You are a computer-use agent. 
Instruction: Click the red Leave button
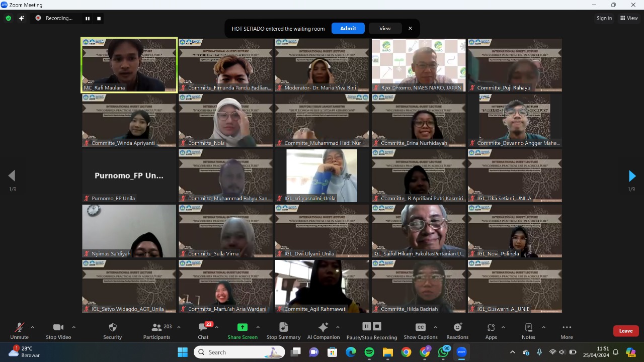tap(626, 331)
